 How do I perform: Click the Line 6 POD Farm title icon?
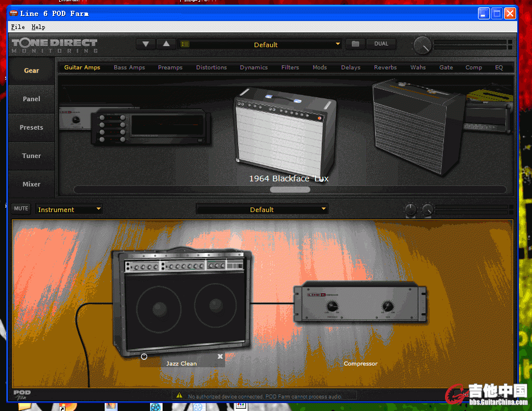[x=14, y=13]
